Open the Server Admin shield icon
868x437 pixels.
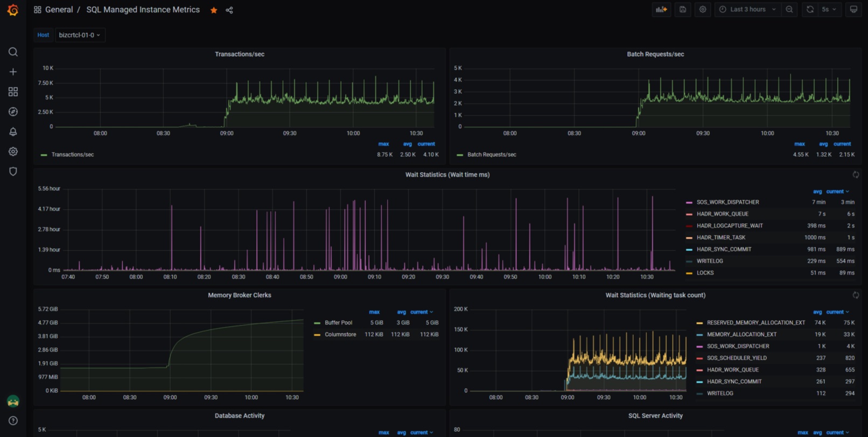click(x=13, y=171)
